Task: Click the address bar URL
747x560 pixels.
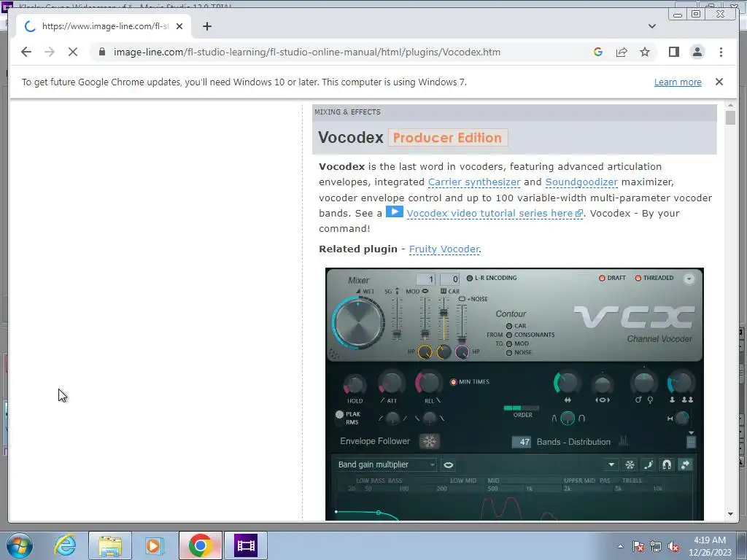Action: pyautogui.click(x=307, y=52)
